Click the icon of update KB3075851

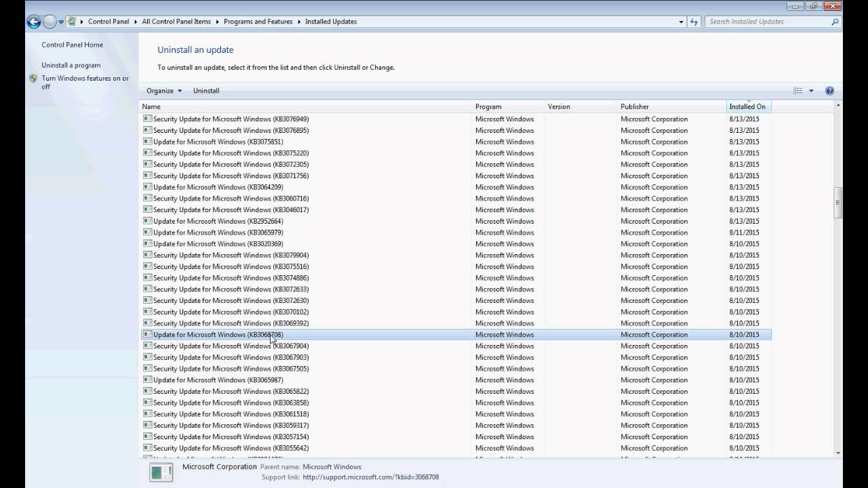pos(147,142)
